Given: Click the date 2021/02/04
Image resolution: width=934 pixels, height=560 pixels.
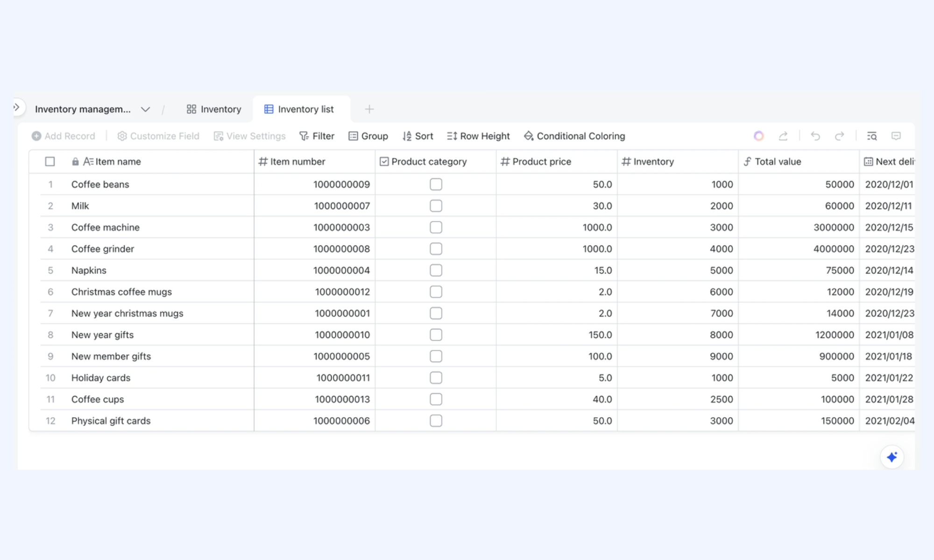Looking at the screenshot, I should click(x=890, y=420).
